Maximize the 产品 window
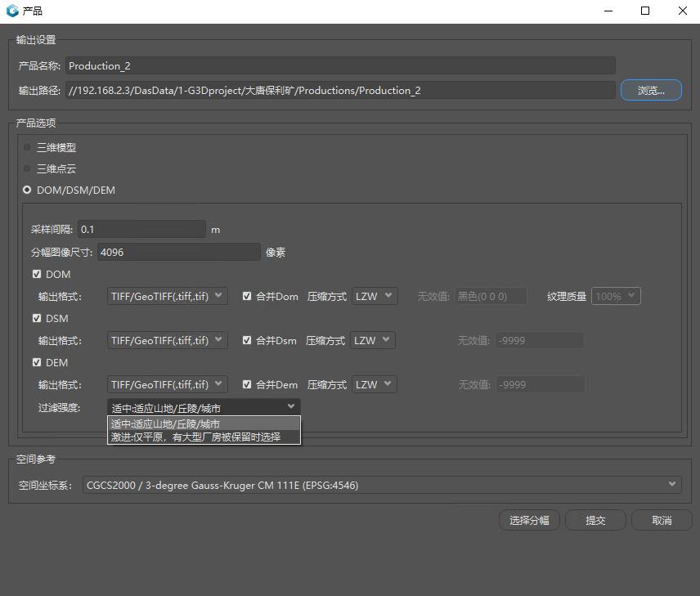The height and width of the screenshot is (596, 700). coord(645,11)
